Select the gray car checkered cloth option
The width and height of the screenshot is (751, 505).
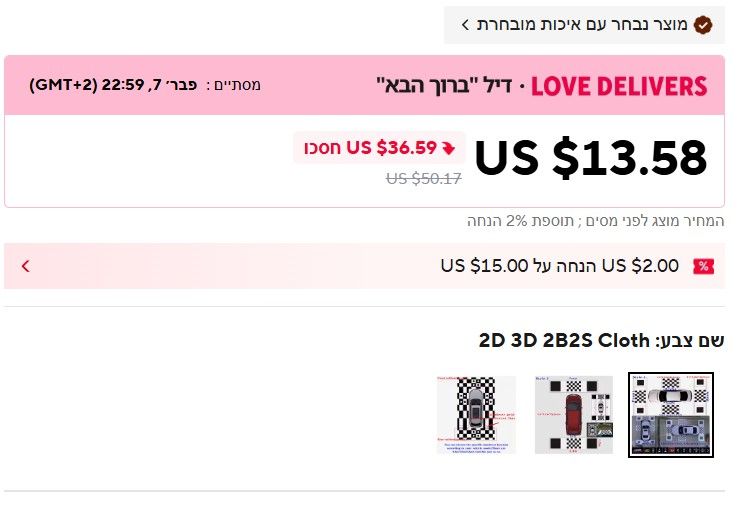click(x=476, y=414)
